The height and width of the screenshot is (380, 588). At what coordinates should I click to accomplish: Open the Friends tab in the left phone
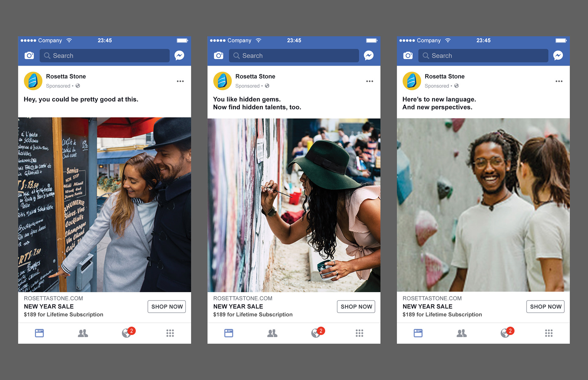83,333
